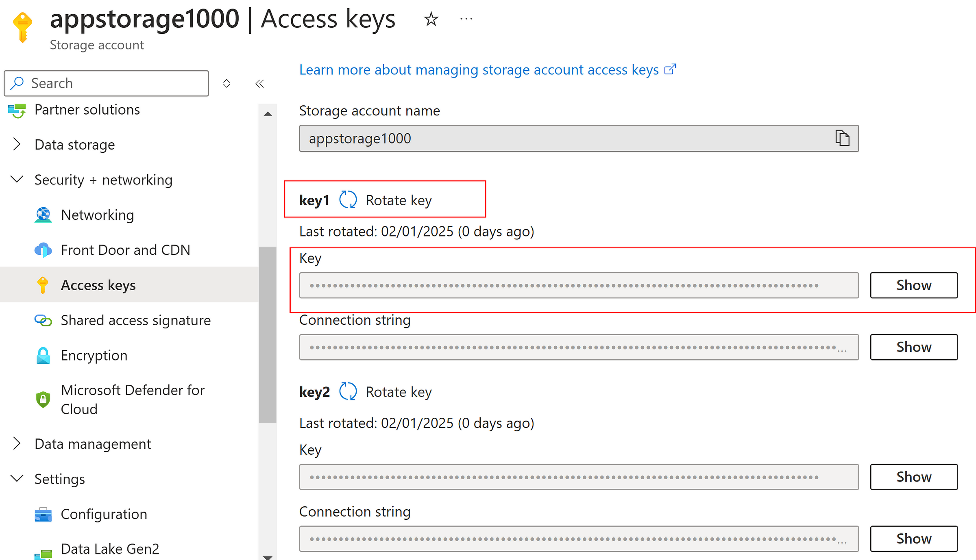
Task: Show the key2 Key value
Action: pyautogui.click(x=914, y=477)
